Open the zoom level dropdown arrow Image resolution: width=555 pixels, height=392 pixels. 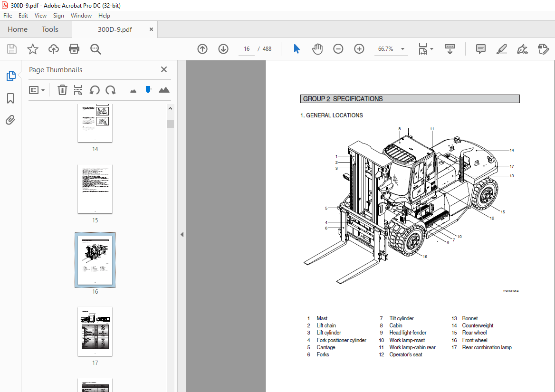click(x=402, y=49)
